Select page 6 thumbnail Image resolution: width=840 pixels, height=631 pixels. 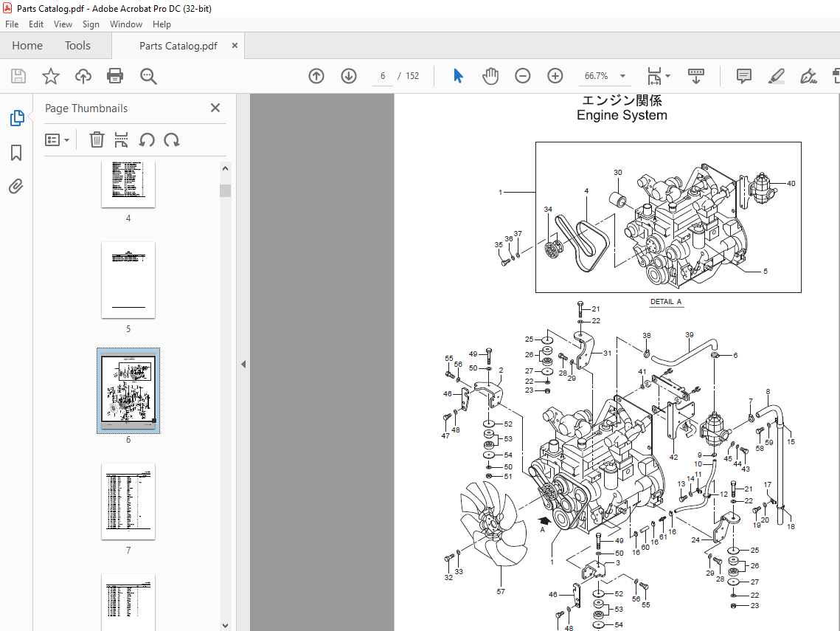[128, 390]
